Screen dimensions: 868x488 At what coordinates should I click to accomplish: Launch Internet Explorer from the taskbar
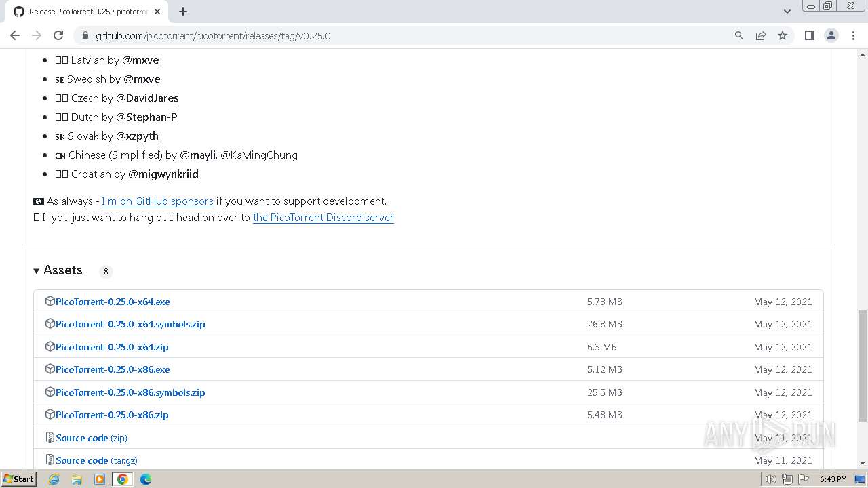pyautogui.click(x=54, y=479)
